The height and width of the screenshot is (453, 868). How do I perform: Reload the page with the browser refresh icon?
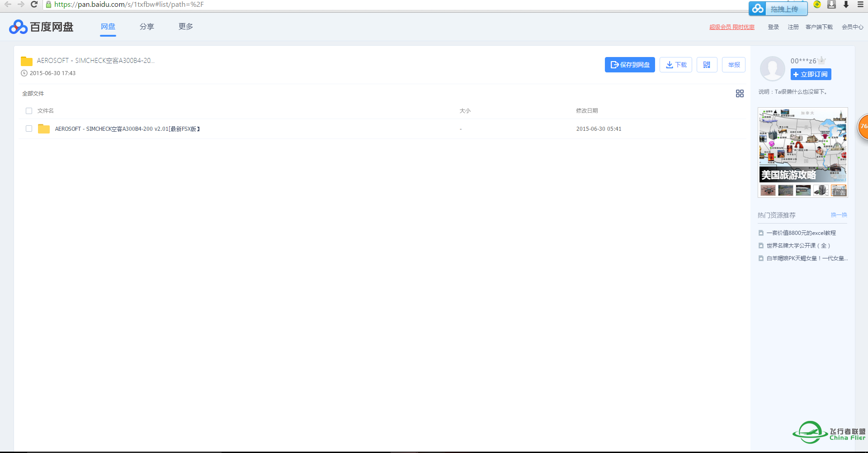click(x=34, y=5)
